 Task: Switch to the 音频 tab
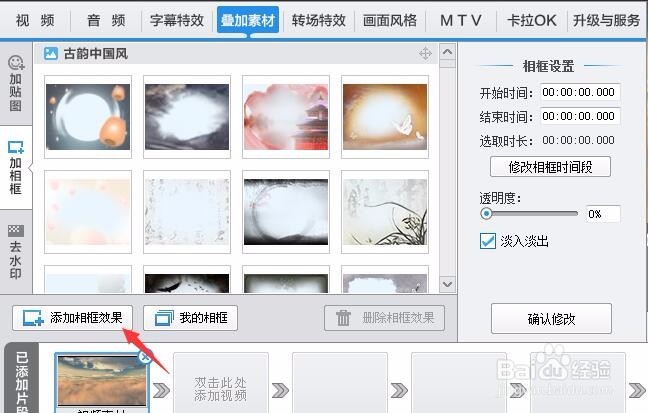point(106,20)
